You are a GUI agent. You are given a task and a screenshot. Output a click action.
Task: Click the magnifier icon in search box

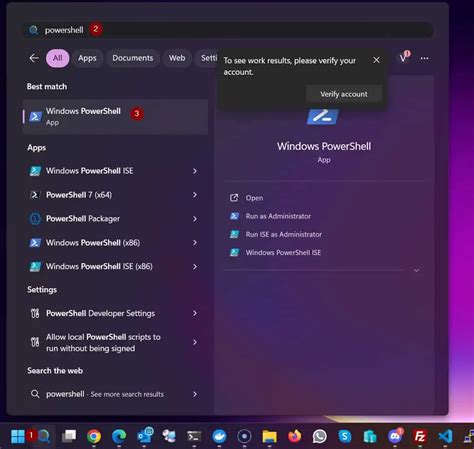(33, 30)
